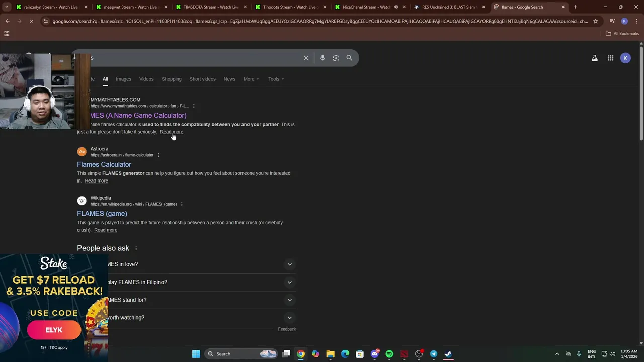644x362 pixels.
Task: Open All Bookmarks folder
Action: tap(622, 34)
